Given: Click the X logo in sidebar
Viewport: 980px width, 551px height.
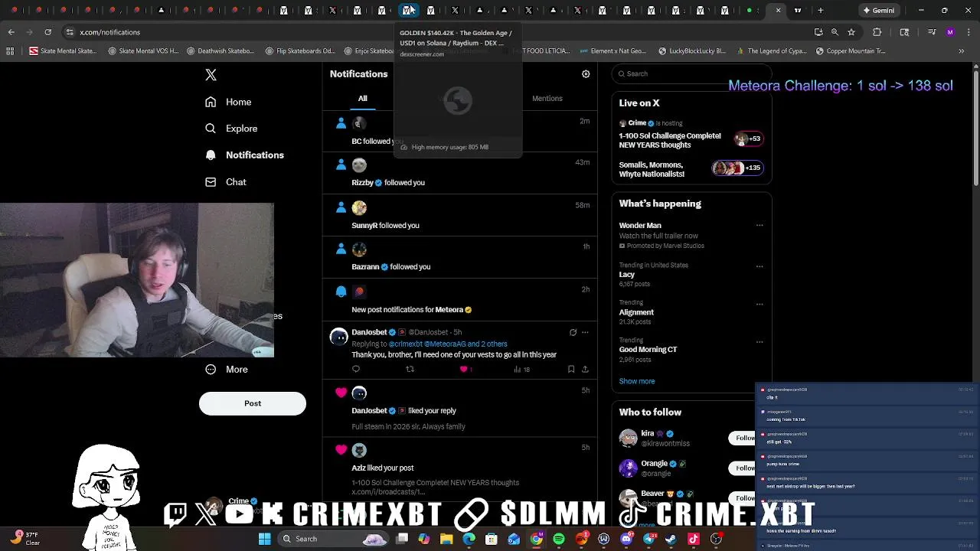Looking at the screenshot, I should [x=211, y=74].
